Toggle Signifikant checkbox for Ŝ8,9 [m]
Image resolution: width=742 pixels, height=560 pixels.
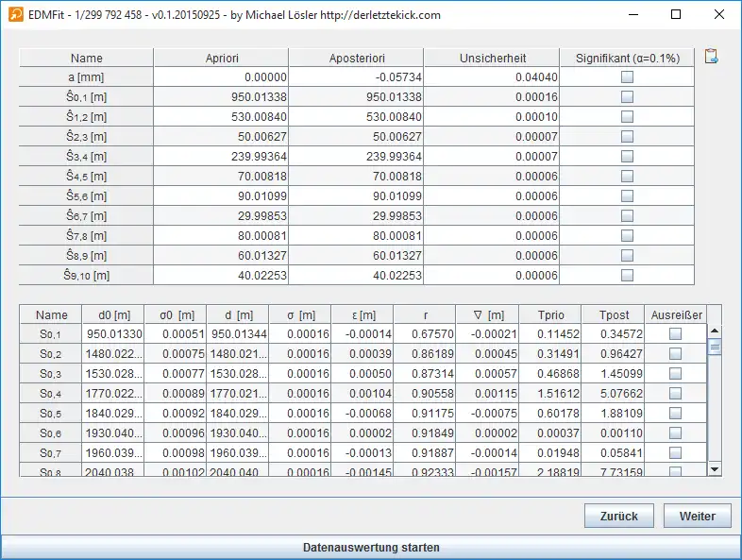(627, 256)
